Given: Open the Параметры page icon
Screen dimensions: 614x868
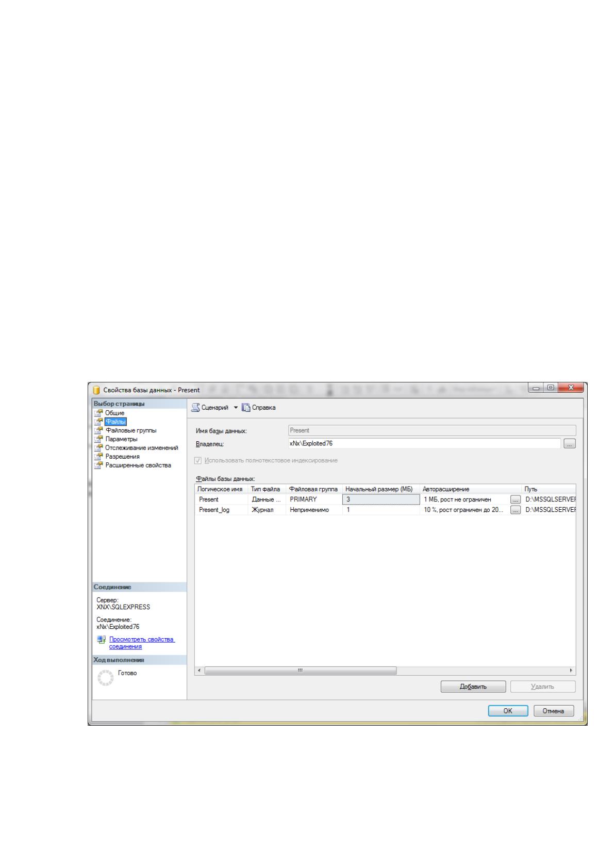Looking at the screenshot, I should (99, 439).
